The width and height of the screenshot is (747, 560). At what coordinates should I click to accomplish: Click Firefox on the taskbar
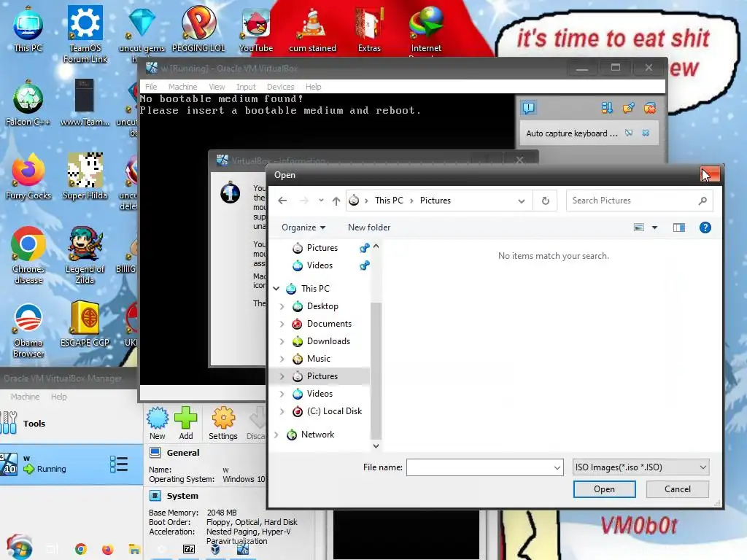(108, 550)
